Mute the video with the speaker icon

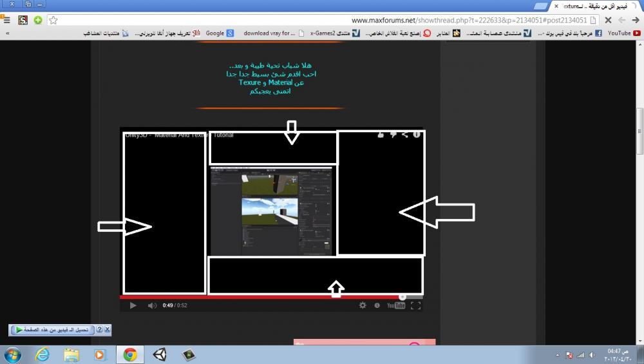point(152,305)
